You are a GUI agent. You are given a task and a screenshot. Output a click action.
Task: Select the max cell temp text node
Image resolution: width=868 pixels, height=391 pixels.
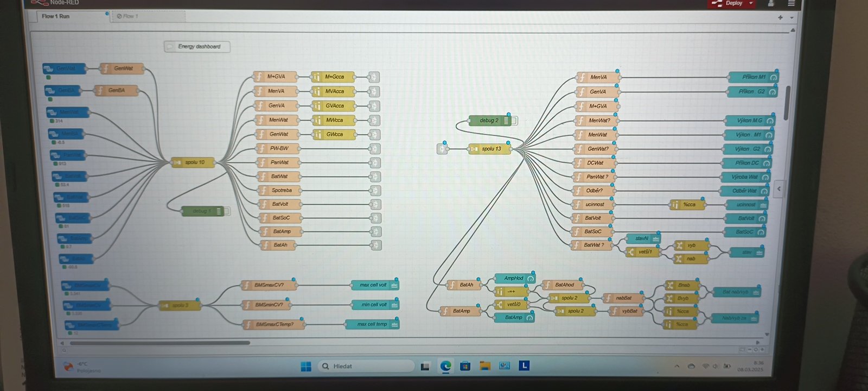point(372,325)
